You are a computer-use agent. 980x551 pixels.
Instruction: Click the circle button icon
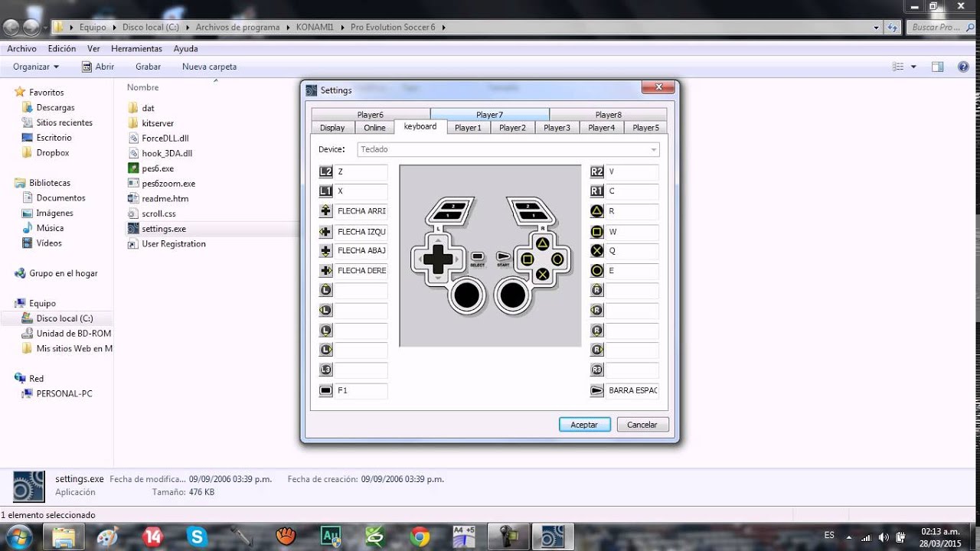coord(597,271)
